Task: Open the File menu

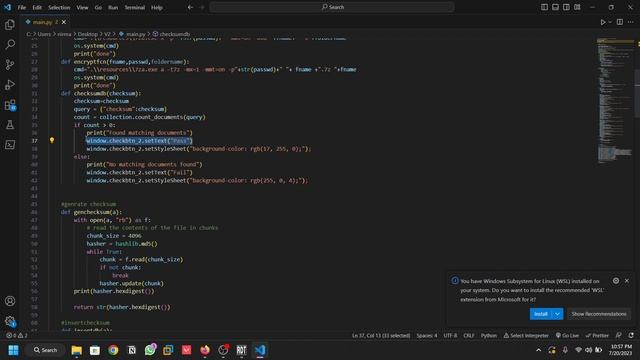Action: click(x=22, y=7)
